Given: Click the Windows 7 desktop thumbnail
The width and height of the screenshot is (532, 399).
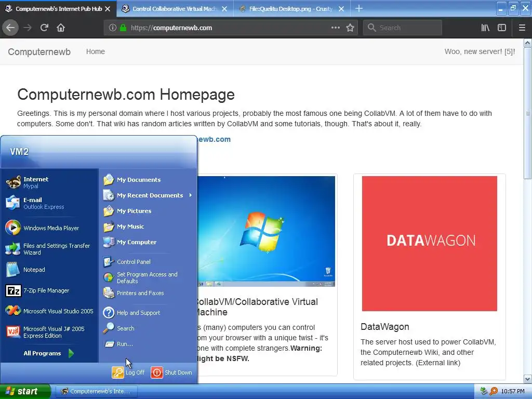Looking at the screenshot, I should [x=267, y=231].
